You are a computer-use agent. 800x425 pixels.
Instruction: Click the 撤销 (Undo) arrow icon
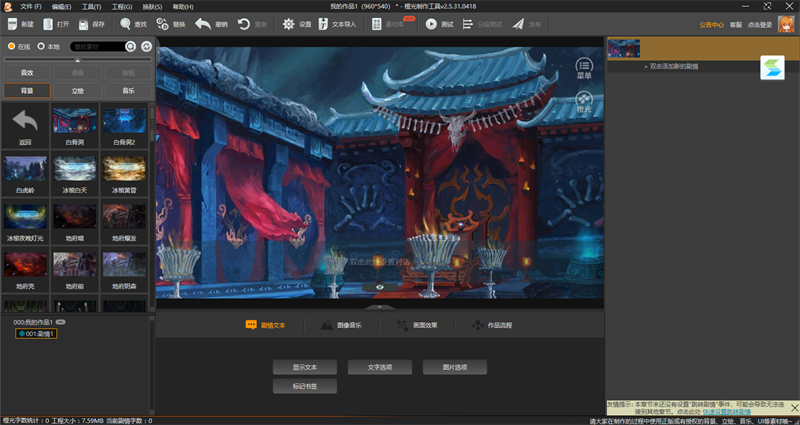point(203,23)
